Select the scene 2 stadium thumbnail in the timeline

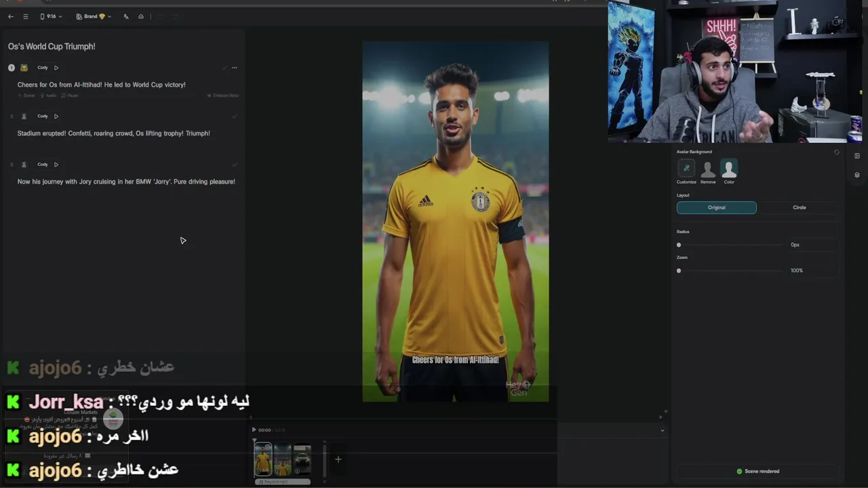click(x=283, y=460)
